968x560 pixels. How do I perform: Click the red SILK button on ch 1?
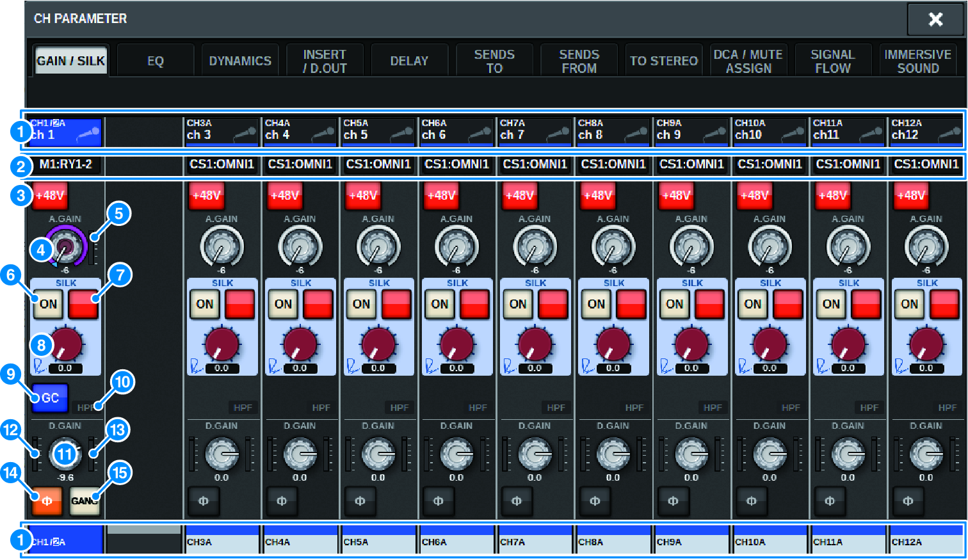(83, 304)
